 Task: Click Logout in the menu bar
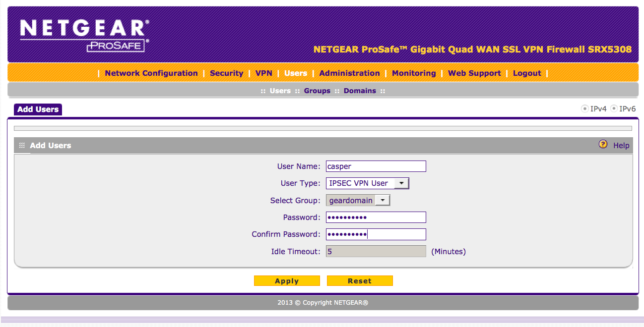click(527, 73)
